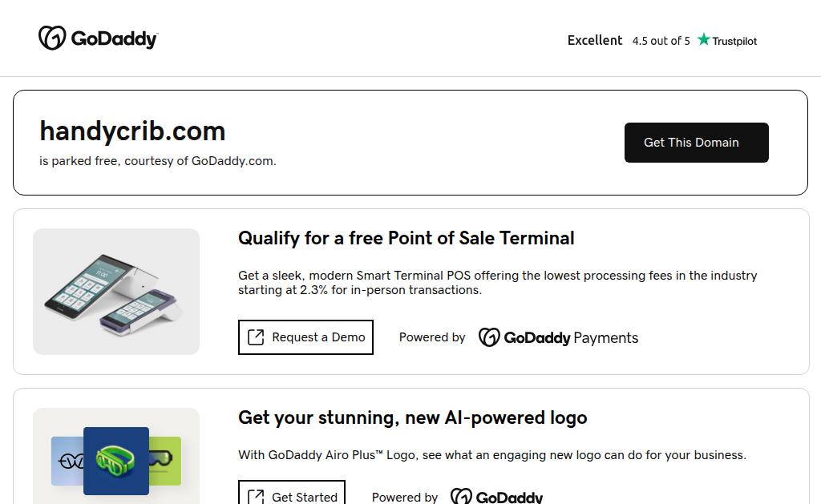Click the AI-powered logo headline
Screen dimensions: 821x504
click(x=412, y=417)
